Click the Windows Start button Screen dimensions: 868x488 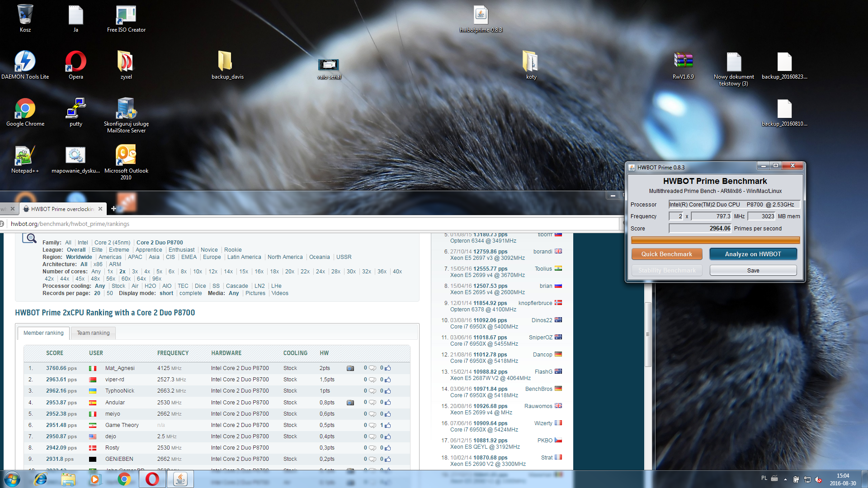point(12,479)
